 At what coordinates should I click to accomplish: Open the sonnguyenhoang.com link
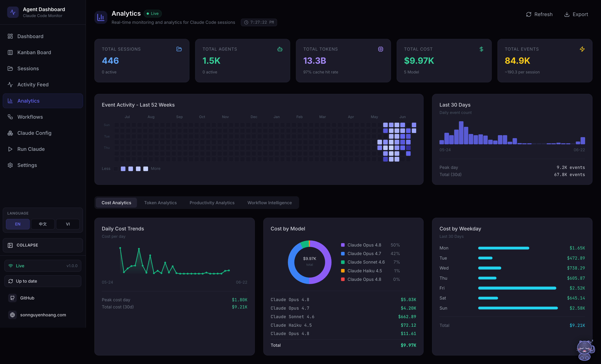pyautogui.click(x=43, y=315)
